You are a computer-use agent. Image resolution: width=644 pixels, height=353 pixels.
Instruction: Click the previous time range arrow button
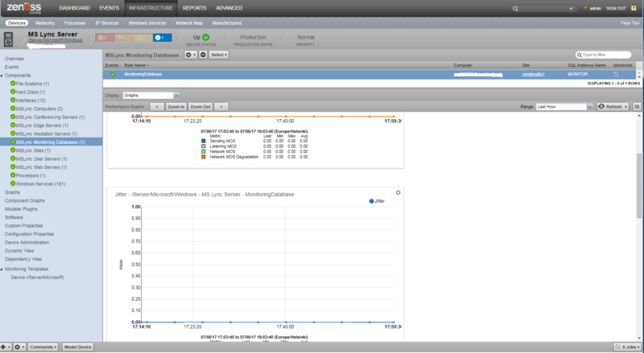(x=157, y=107)
